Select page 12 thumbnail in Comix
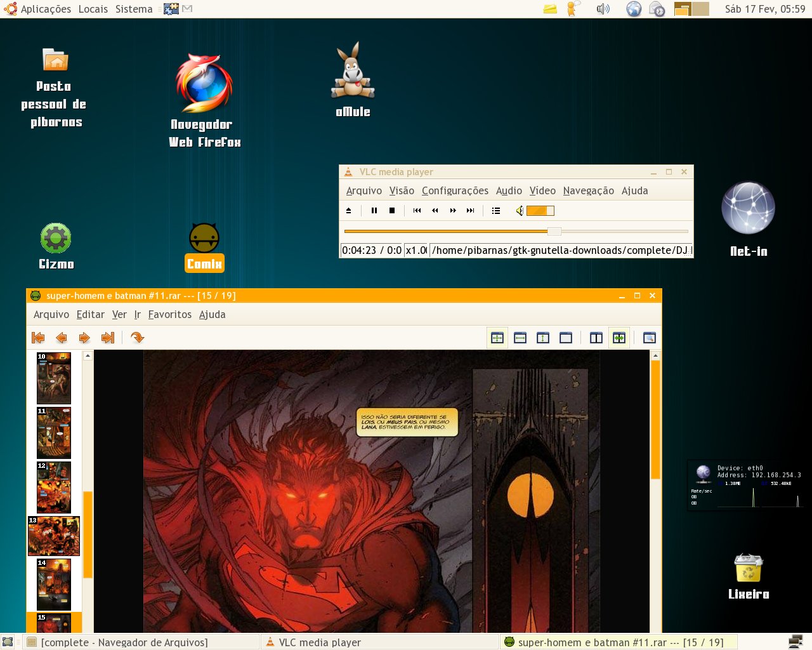The width and height of the screenshot is (812, 650). (54, 487)
